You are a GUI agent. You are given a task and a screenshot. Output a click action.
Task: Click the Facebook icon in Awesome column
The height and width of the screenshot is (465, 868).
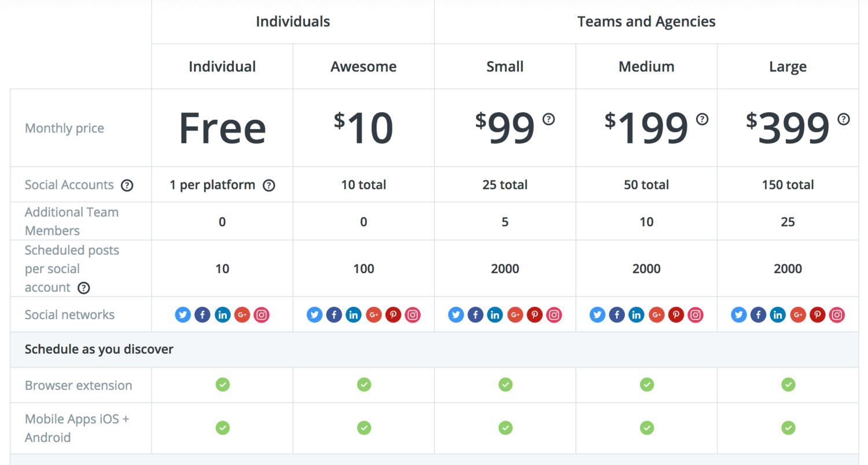pyautogui.click(x=334, y=315)
